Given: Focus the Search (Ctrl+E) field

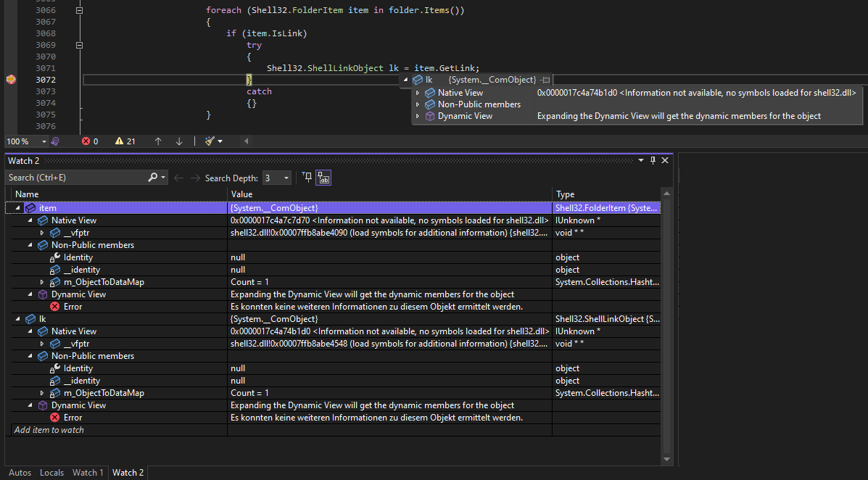Looking at the screenshot, I should point(76,178).
